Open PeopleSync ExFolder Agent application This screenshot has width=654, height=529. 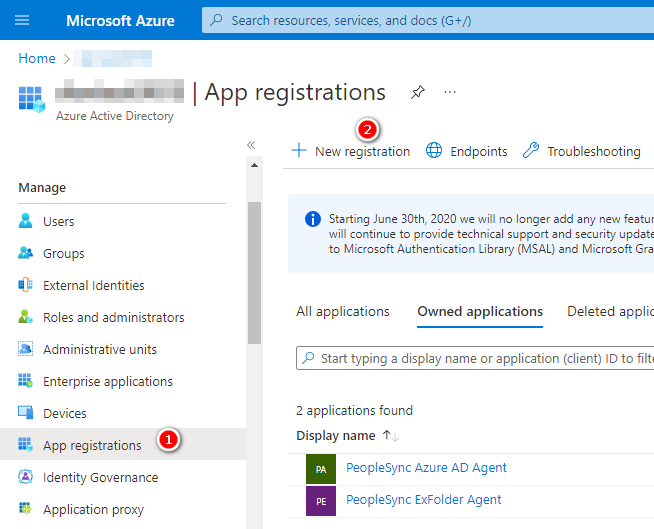[424, 500]
